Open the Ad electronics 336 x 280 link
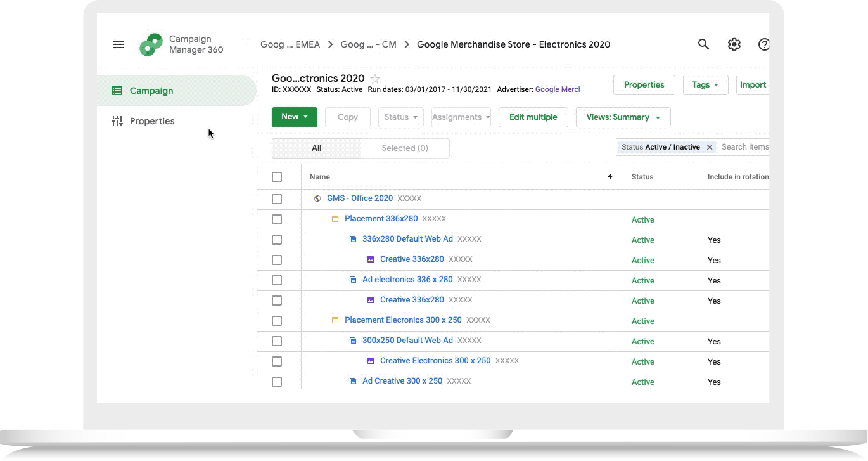The height and width of the screenshot is (461, 868). click(x=407, y=280)
